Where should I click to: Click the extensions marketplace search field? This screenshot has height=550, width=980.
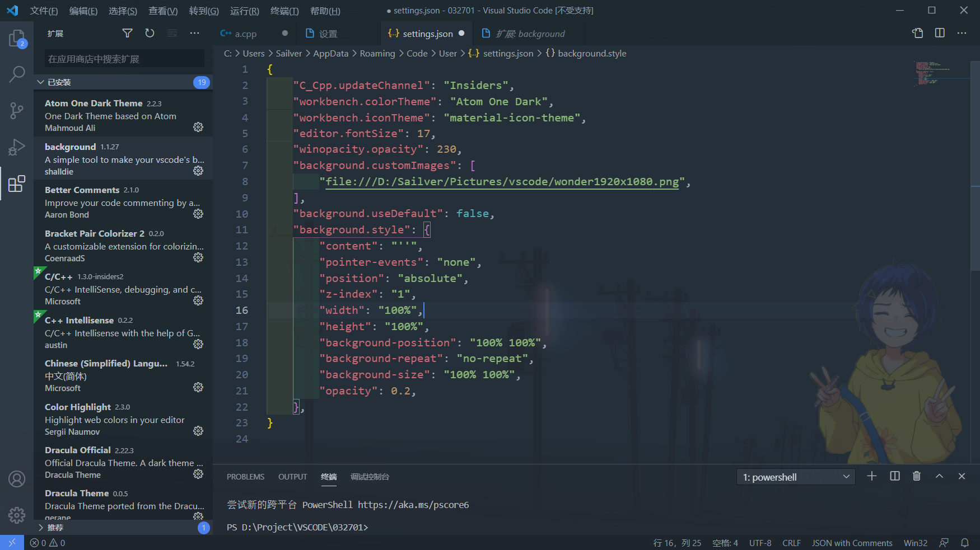[122, 58]
